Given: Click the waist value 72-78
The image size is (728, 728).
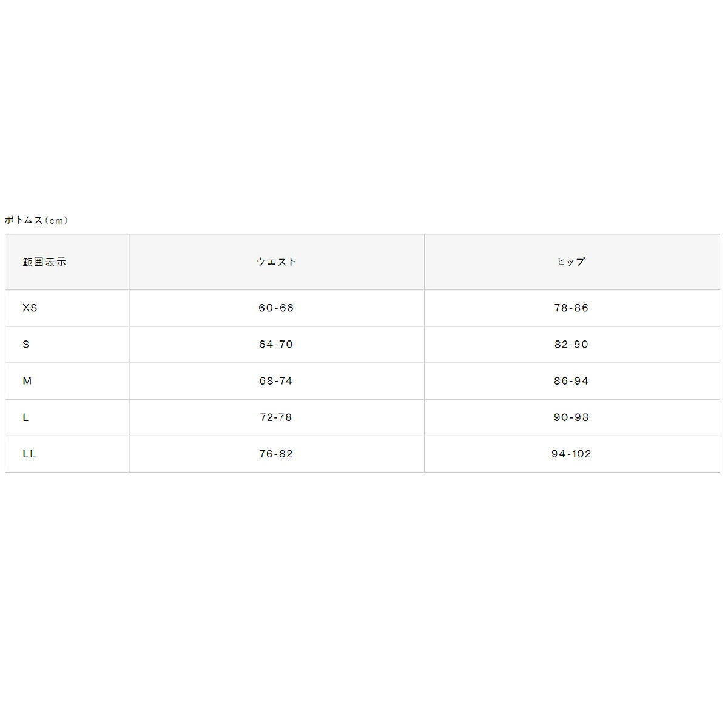Looking at the screenshot, I should pyautogui.click(x=276, y=417).
